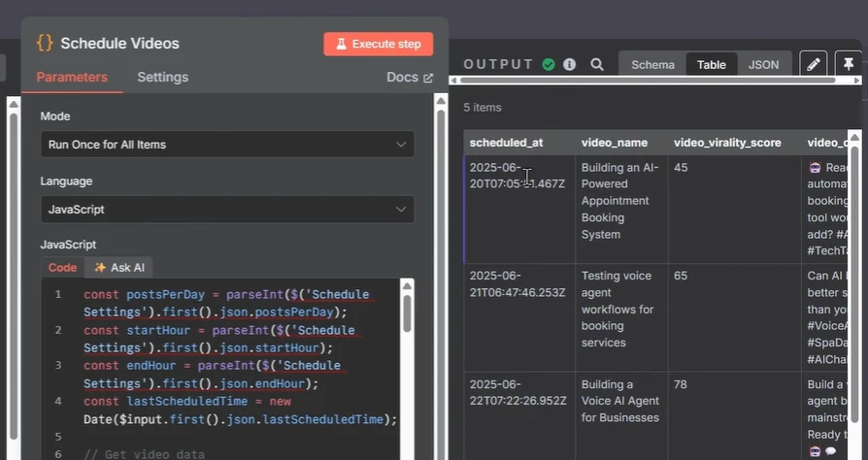Image resolution: width=868 pixels, height=460 pixels.
Task: Click the output table vertical scrollbar
Action: pyautogui.click(x=855, y=282)
